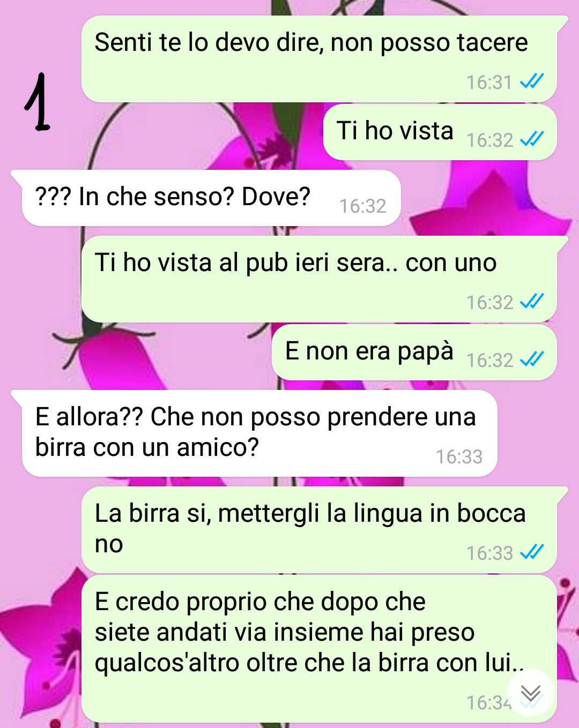Click read ticks on 'La birra si' message
The width and height of the screenshot is (579, 728).
click(532, 552)
